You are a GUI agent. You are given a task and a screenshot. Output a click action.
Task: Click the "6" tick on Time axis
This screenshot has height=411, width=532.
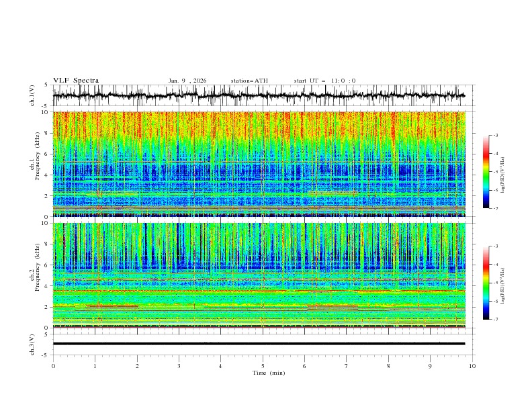[x=304, y=366]
